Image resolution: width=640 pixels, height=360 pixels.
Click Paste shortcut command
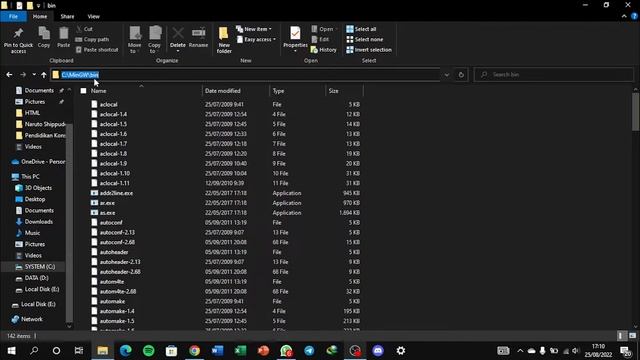[x=97, y=50]
